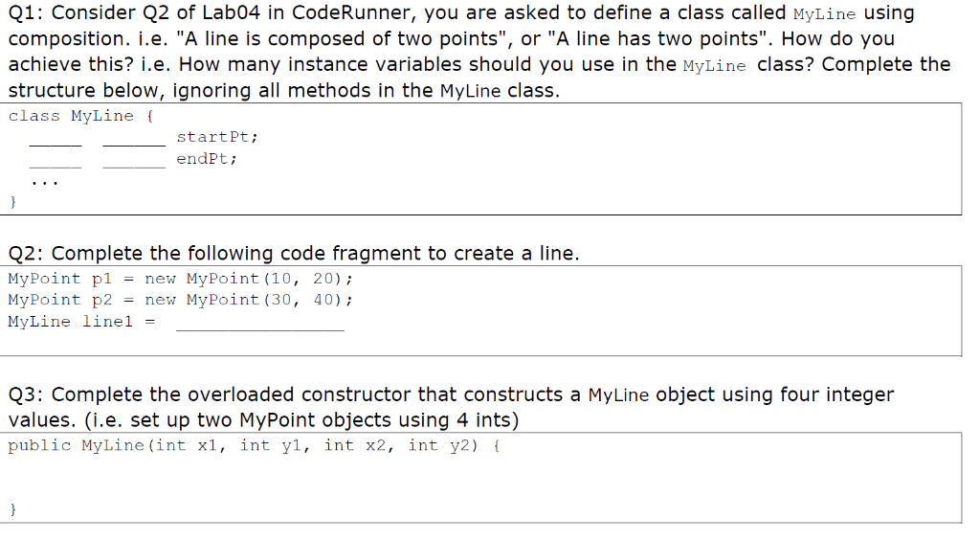The width and height of the screenshot is (980, 541).
Task: Click the first blank before startPt
Action: point(55,144)
